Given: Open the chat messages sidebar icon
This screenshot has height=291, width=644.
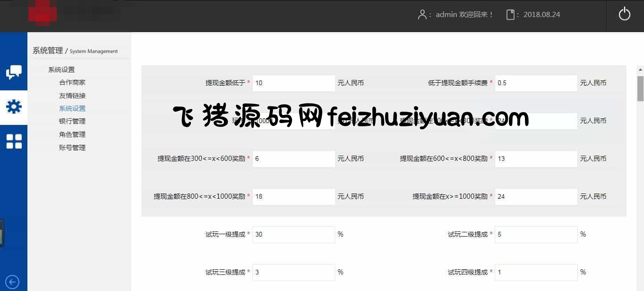Looking at the screenshot, I should [x=14, y=72].
